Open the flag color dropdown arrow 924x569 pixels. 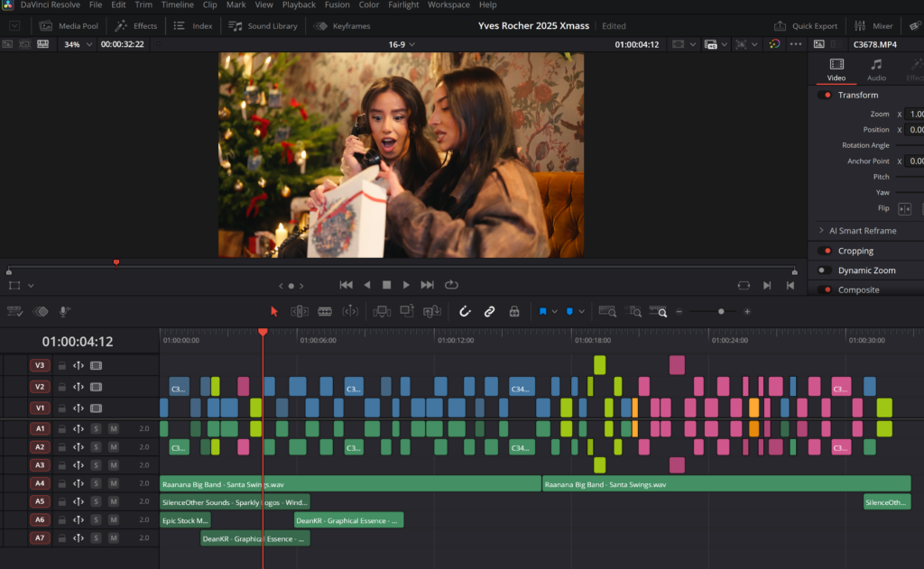(556, 312)
